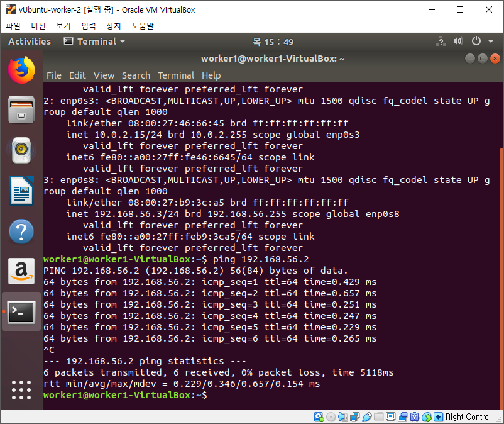The image size is (504, 424).
Task: Click the worker1@worker1-VirtualBox title bar text
Action: [273, 59]
